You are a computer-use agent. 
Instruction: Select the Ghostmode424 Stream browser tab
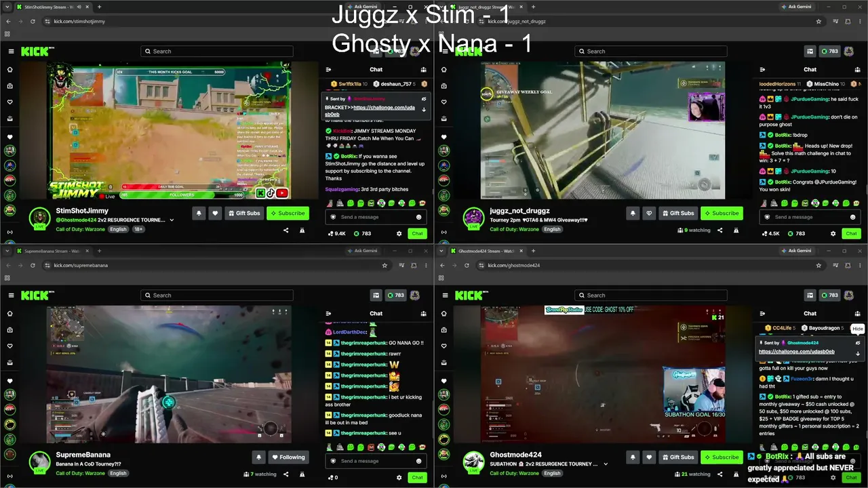coord(487,251)
